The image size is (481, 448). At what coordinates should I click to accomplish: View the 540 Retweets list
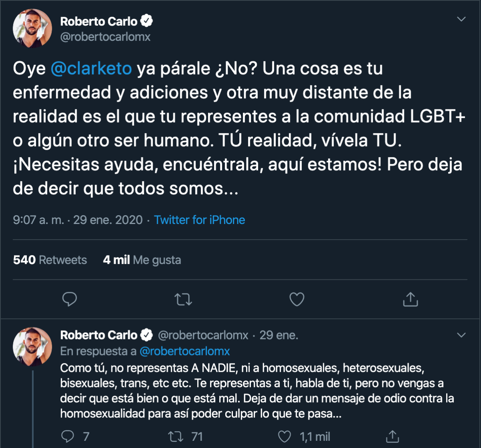coord(49,260)
